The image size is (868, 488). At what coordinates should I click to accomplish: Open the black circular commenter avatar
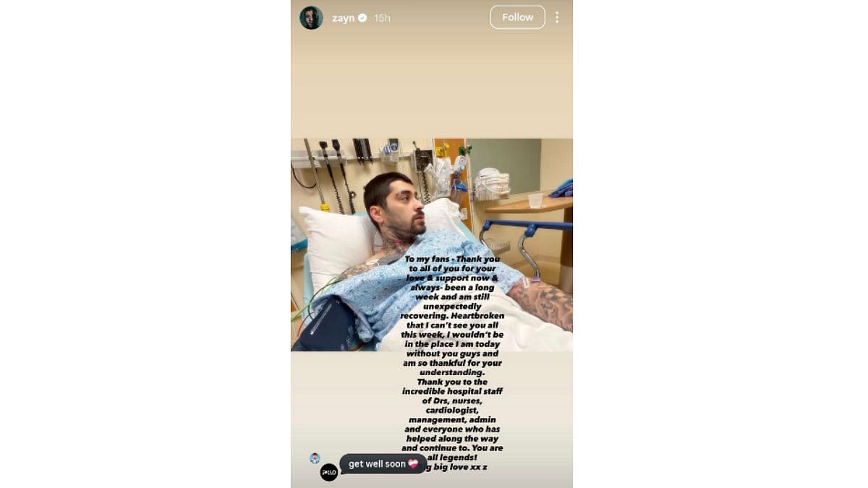(329, 472)
